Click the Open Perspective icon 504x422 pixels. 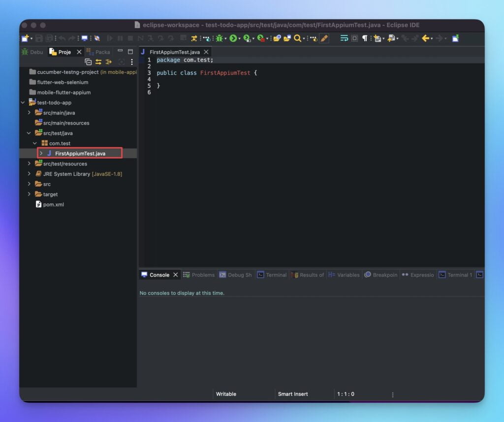(x=455, y=38)
